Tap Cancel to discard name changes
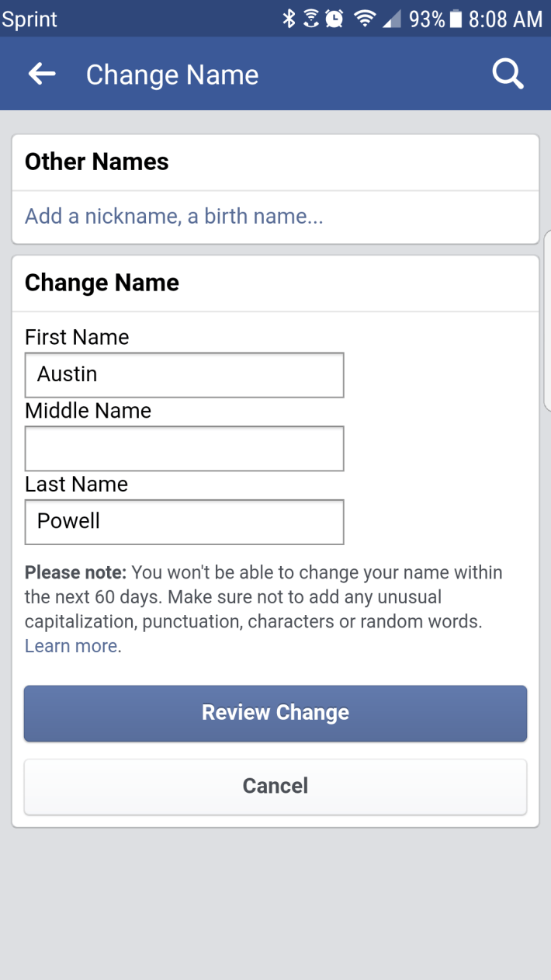The height and width of the screenshot is (980, 551). pyautogui.click(x=275, y=785)
